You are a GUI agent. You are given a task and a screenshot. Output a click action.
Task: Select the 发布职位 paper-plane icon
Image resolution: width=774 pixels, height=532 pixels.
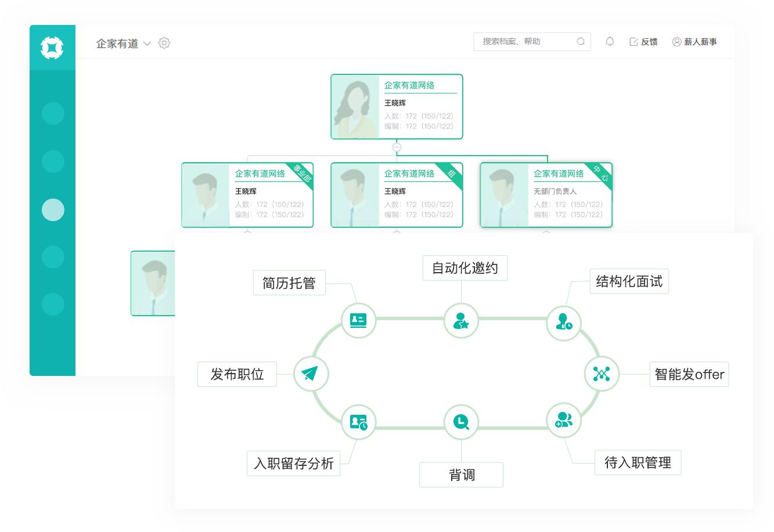(x=311, y=374)
